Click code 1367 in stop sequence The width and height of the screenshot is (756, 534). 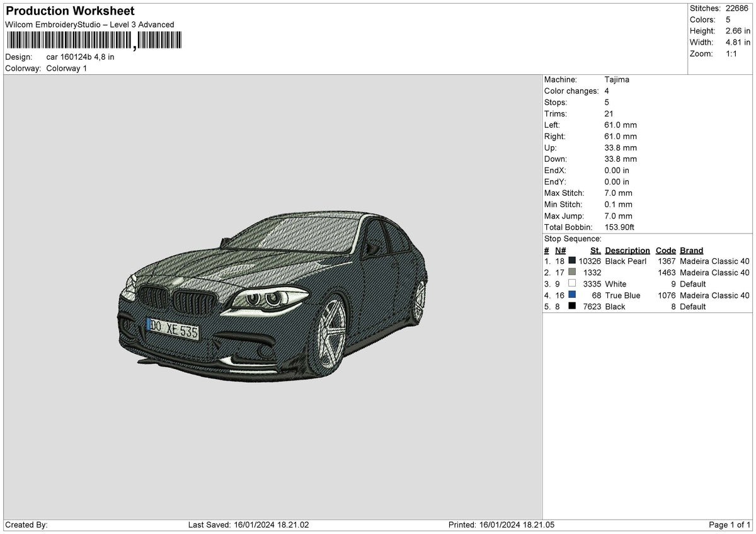pos(667,261)
